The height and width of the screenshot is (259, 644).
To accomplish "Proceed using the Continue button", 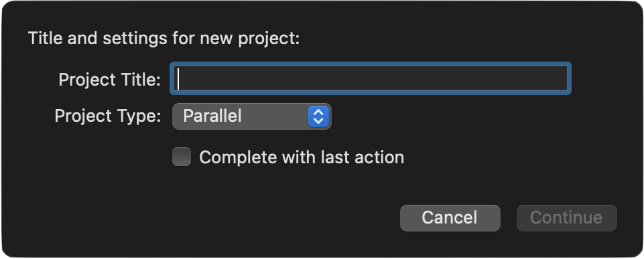I will 566,218.
